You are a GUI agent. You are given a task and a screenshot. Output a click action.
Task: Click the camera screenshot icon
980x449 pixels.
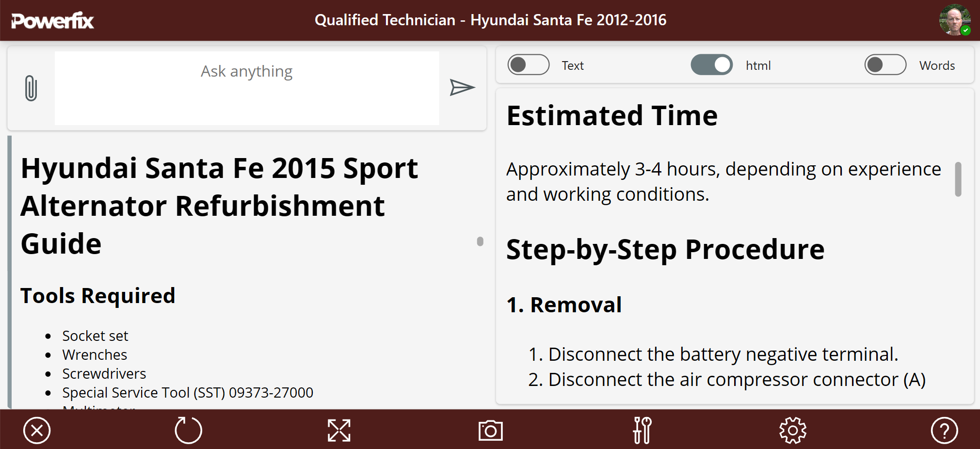pyautogui.click(x=490, y=431)
